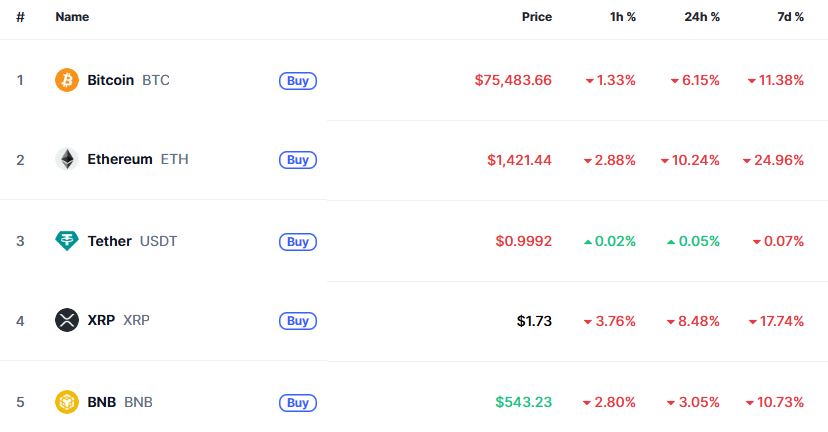Sort coins by the Name column header
The height and width of the screenshot is (432, 828).
[72, 17]
